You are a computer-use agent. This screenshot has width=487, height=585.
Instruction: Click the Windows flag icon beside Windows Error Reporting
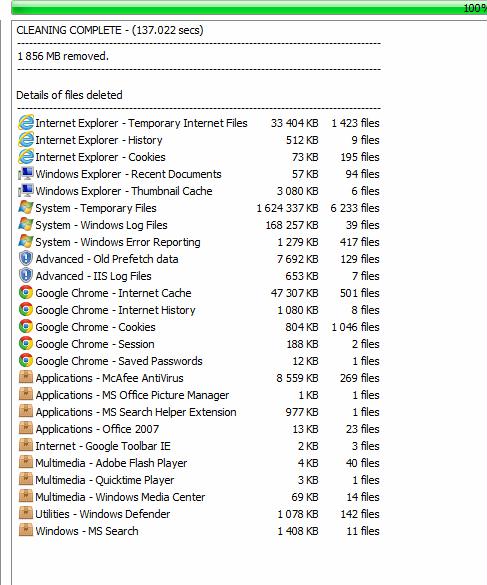coord(26,242)
